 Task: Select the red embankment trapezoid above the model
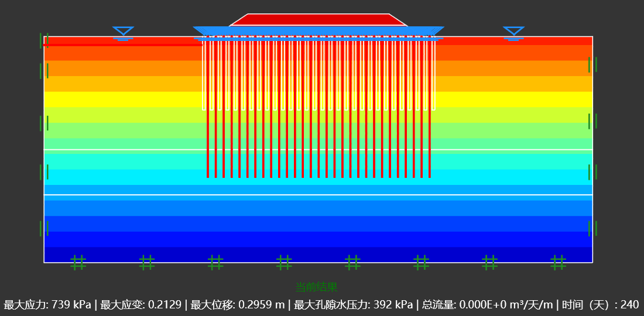(x=318, y=20)
